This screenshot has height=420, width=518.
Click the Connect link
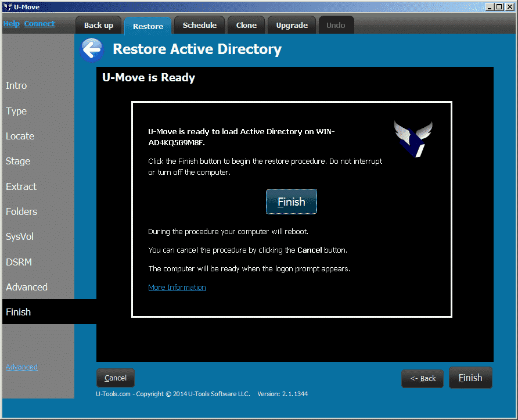[x=39, y=24]
